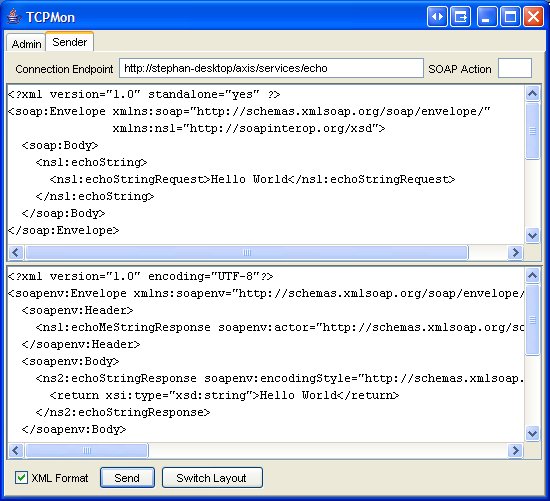Click response pane scroll right arrow
Viewport: 550px width, 501px height.
click(x=515, y=450)
